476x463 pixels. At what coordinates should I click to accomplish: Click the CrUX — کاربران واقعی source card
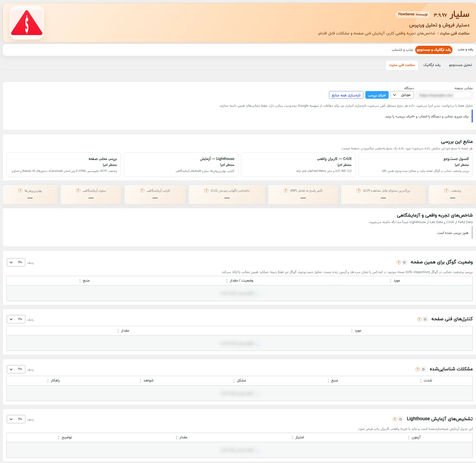coord(298,164)
